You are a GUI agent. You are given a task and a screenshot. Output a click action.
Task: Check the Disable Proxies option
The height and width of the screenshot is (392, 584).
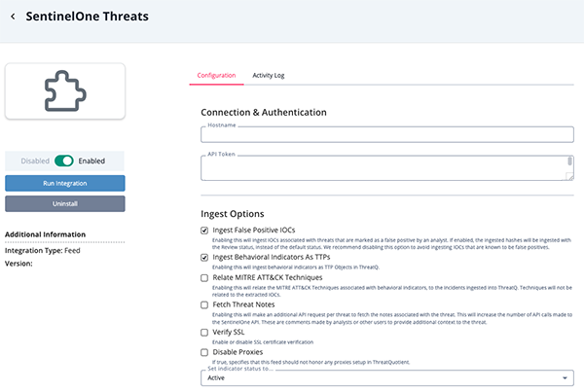coord(204,352)
